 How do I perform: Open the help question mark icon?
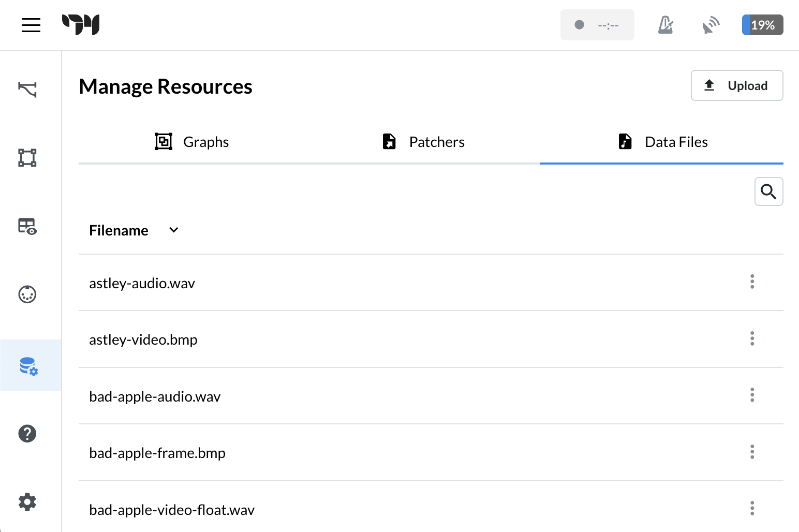27,434
